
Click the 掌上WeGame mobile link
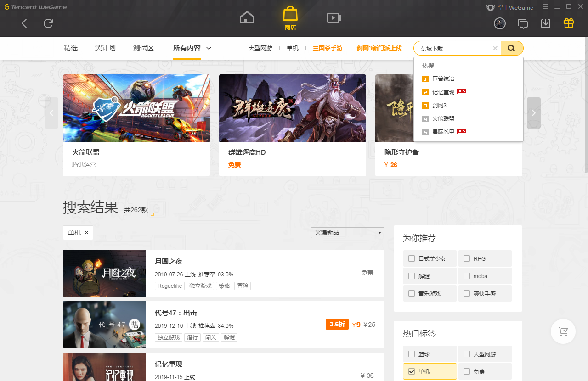511,7
